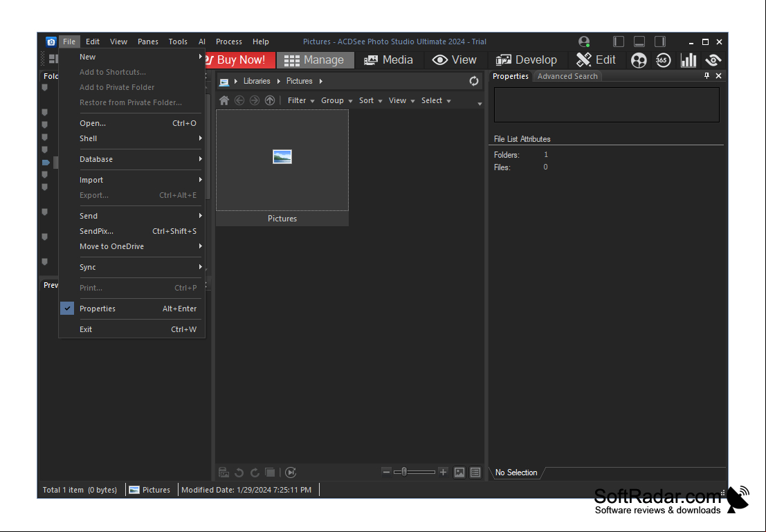Open the Process menu
766x532 pixels.
click(x=229, y=42)
